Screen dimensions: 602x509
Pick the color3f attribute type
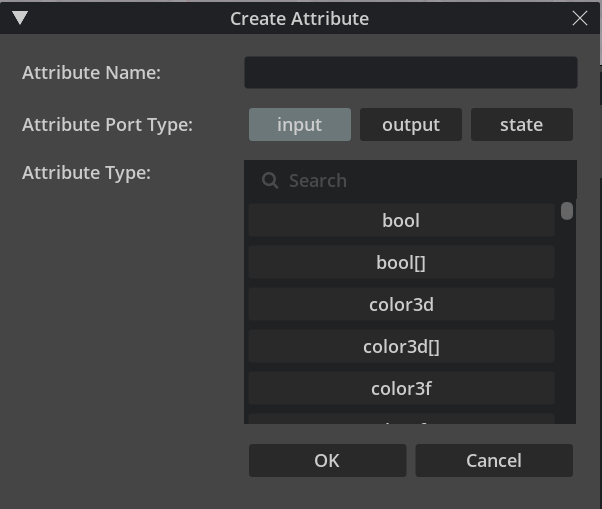coord(401,388)
